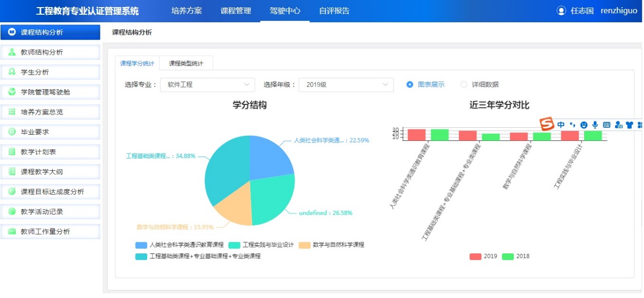Click the 学生分析 sidebar icon

coord(12,72)
